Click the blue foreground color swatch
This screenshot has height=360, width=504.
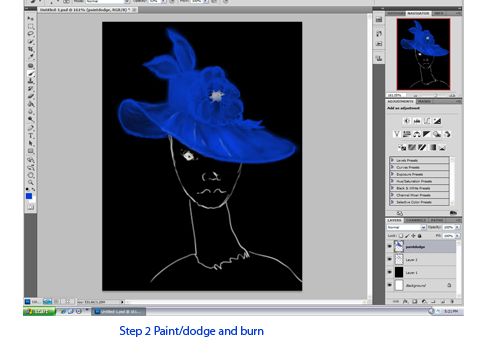coord(29,196)
